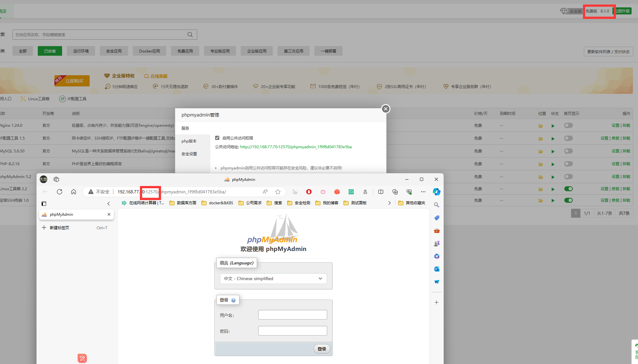Viewport: 638px width, 364px height.
Task: Open the browser settings ellipsis menu
Action: click(423, 192)
